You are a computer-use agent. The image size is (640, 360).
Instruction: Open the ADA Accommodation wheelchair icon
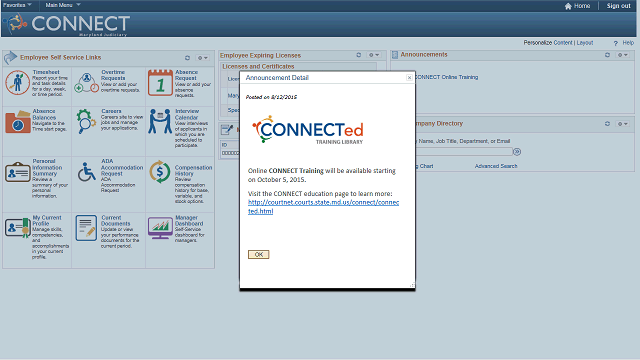click(x=87, y=172)
